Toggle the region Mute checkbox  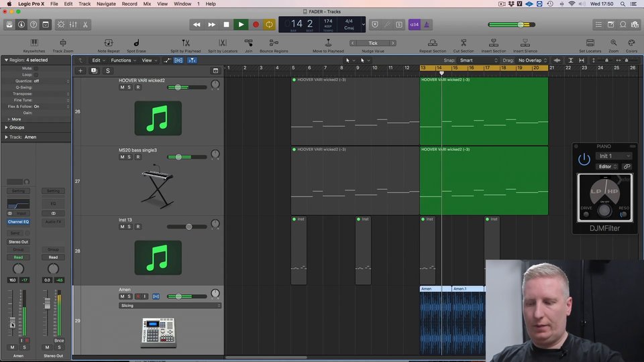pyautogui.click(x=36, y=68)
